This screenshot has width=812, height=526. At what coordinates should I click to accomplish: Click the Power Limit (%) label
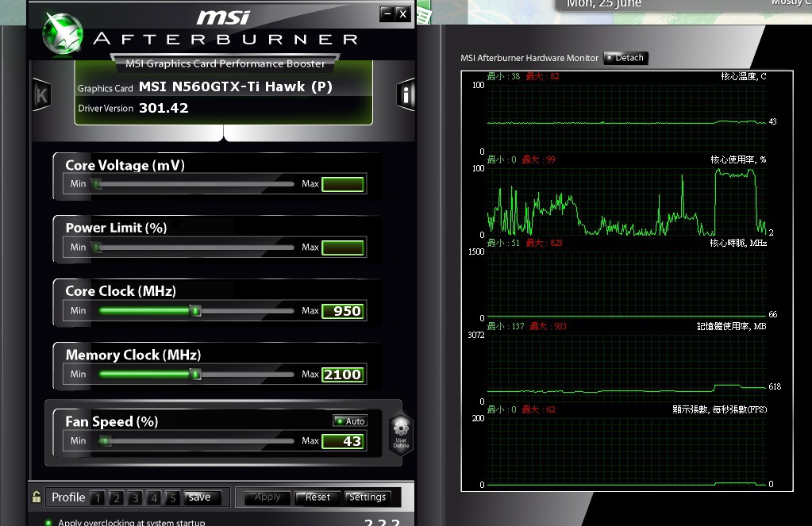[116, 228]
